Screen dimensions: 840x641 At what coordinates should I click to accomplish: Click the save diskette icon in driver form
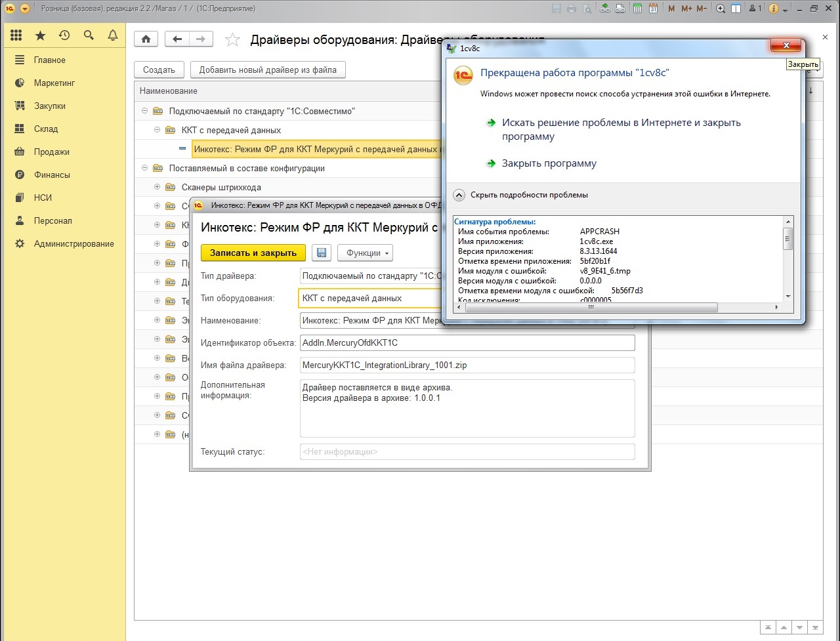point(321,253)
